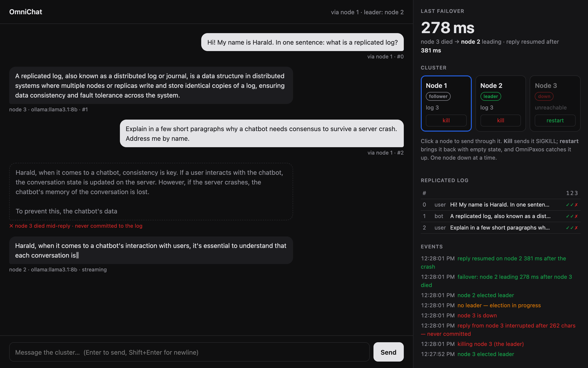588x368 pixels.
Task: Select log row 0 'Hi! My name is Harald'
Action: pyautogui.click(x=500, y=205)
